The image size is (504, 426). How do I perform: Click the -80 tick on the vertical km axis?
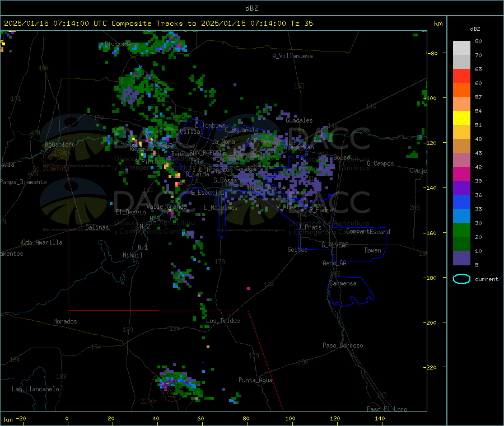(x=433, y=53)
